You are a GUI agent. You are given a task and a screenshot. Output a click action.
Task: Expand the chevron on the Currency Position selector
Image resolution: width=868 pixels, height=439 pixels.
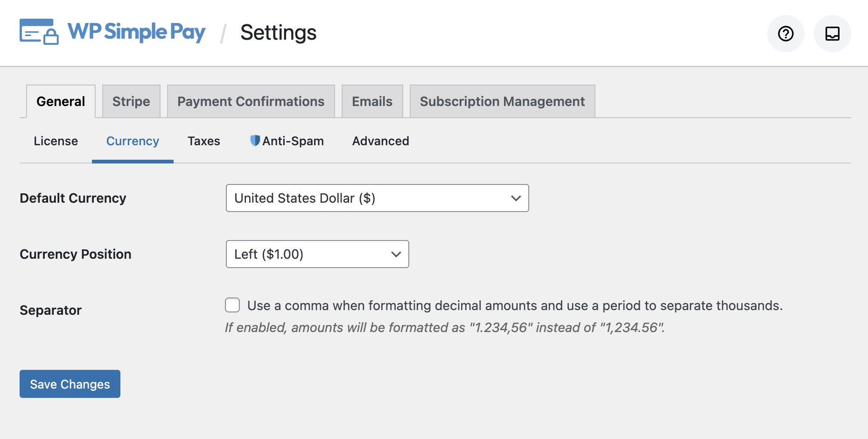[396, 254]
